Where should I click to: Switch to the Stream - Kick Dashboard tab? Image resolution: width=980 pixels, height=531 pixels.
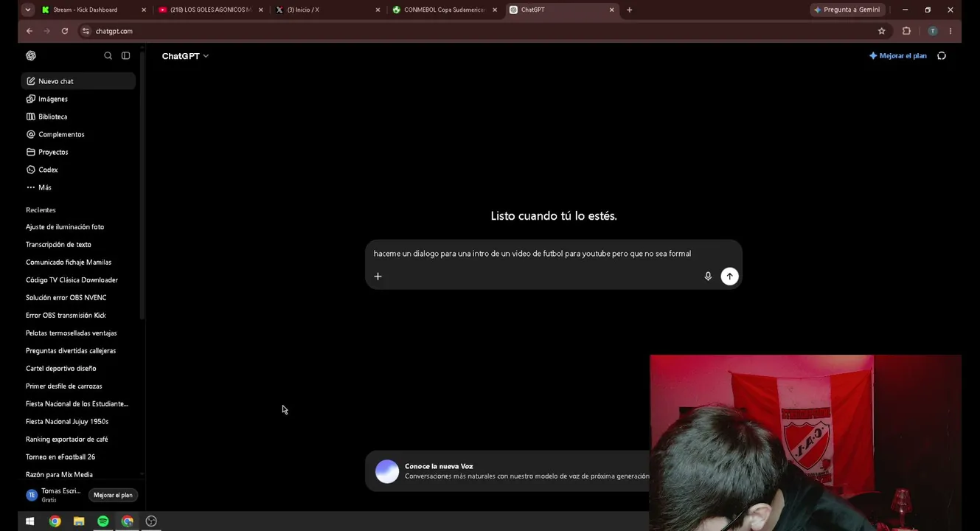[x=94, y=10]
